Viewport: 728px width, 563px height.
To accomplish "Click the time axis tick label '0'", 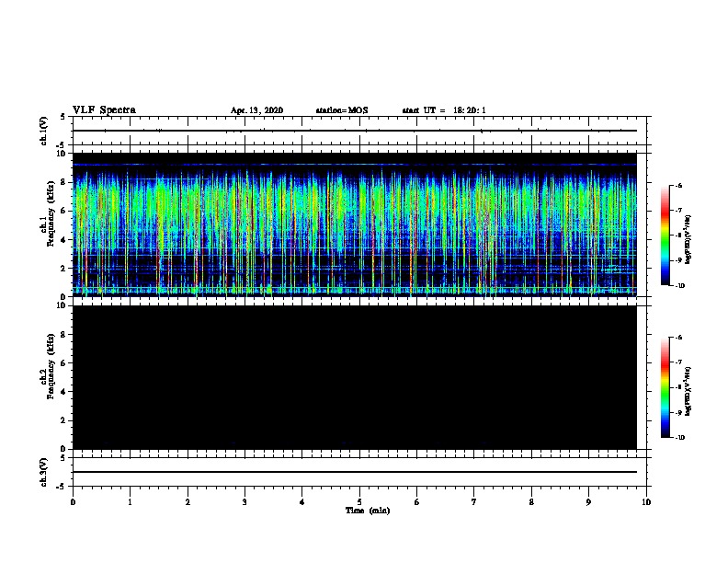I will click(x=73, y=502).
